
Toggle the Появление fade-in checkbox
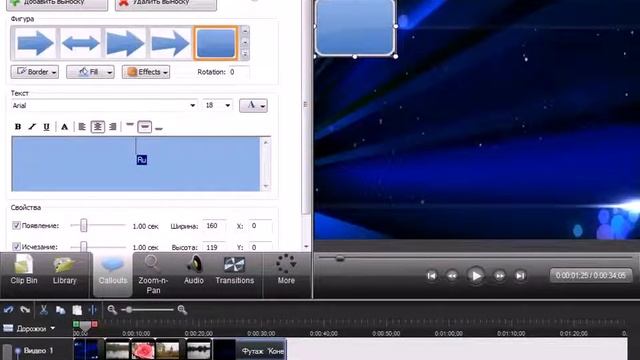tap(16, 225)
